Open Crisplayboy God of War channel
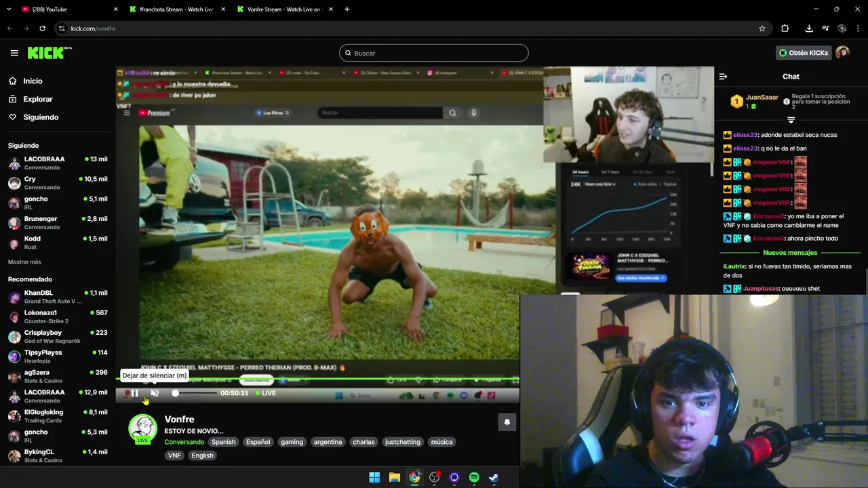The image size is (868, 488). point(57,337)
